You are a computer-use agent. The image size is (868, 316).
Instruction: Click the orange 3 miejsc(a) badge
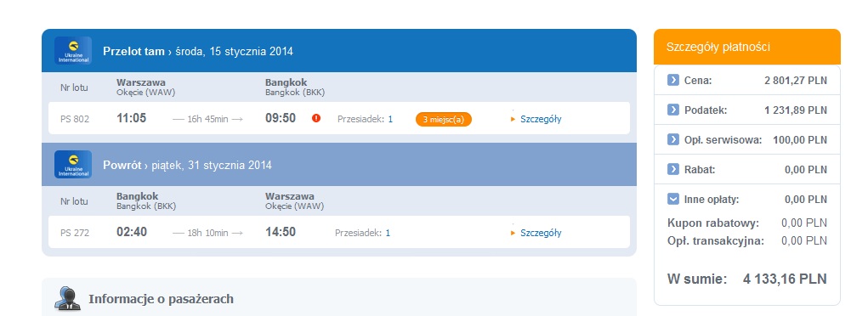click(444, 119)
